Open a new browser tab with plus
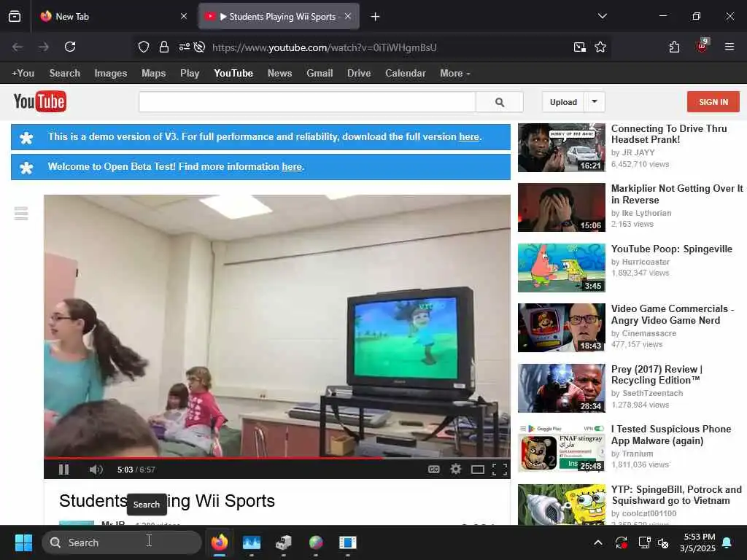The height and width of the screenshot is (560, 747). coord(376,17)
